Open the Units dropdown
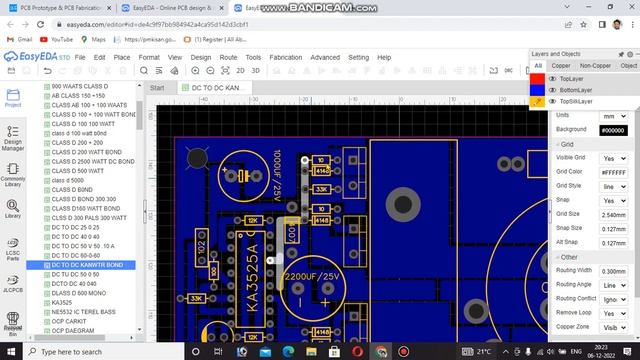 point(613,116)
